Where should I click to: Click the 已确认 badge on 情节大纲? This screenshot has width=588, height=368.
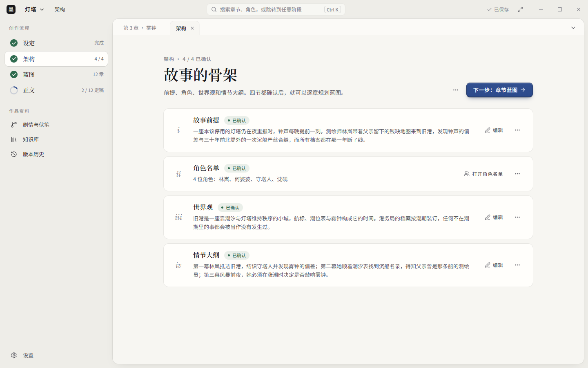point(237,256)
